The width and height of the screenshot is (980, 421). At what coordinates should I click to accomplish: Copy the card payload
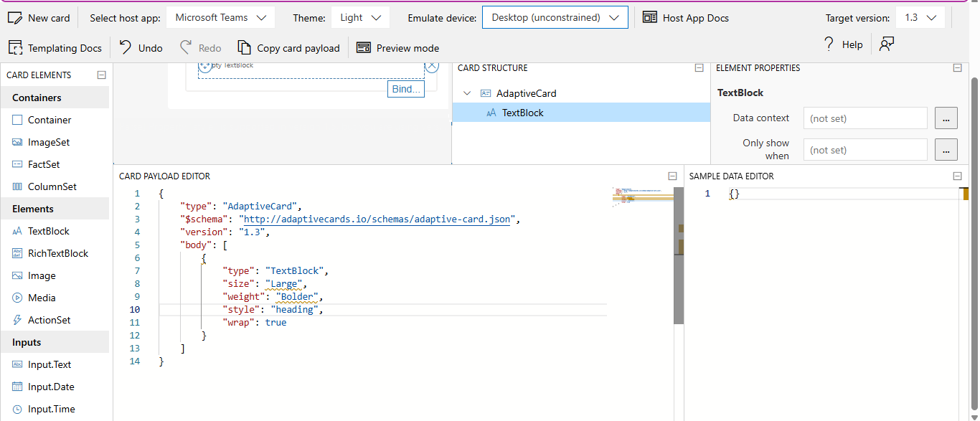[288, 48]
